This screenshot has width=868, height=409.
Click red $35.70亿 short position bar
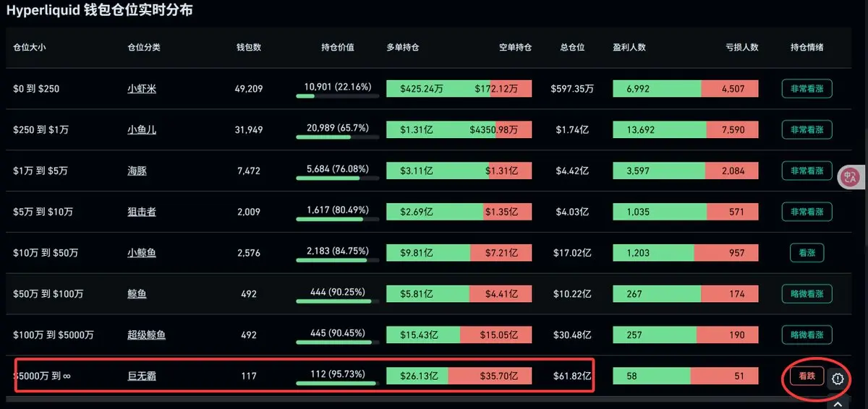coord(490,376)
